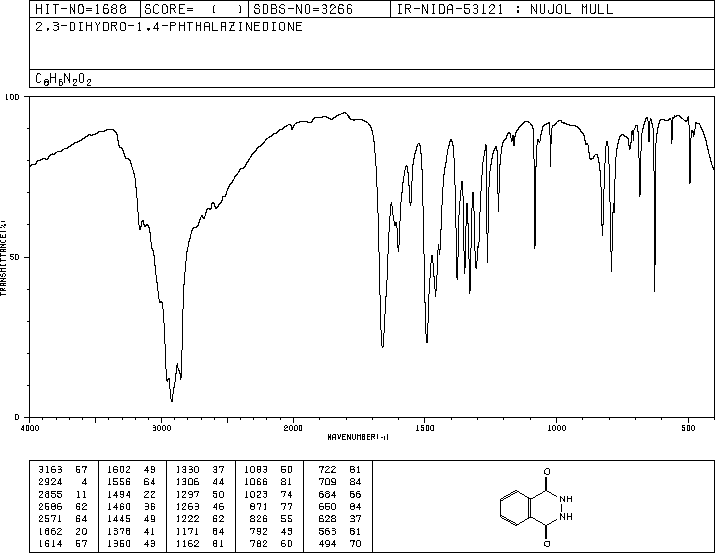Click the IR-NIDA-53121 : NUJOL MULL label

pos(505,9)
